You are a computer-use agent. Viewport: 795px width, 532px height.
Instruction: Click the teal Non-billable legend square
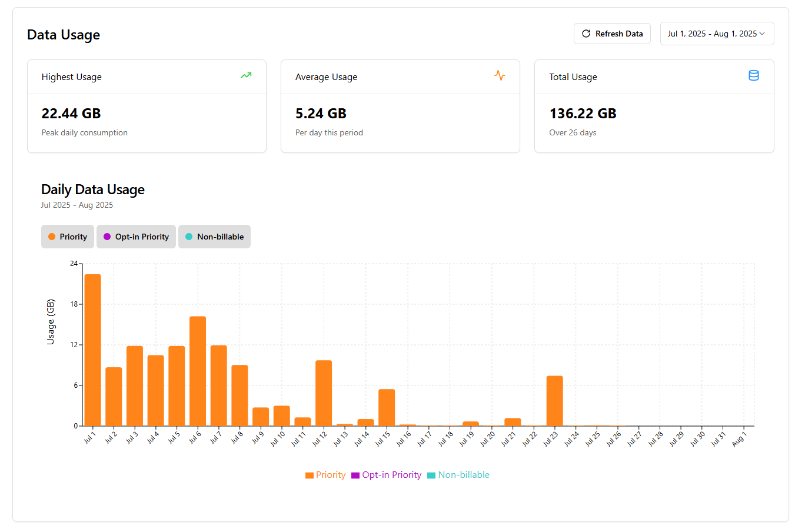tap(431, 476)
